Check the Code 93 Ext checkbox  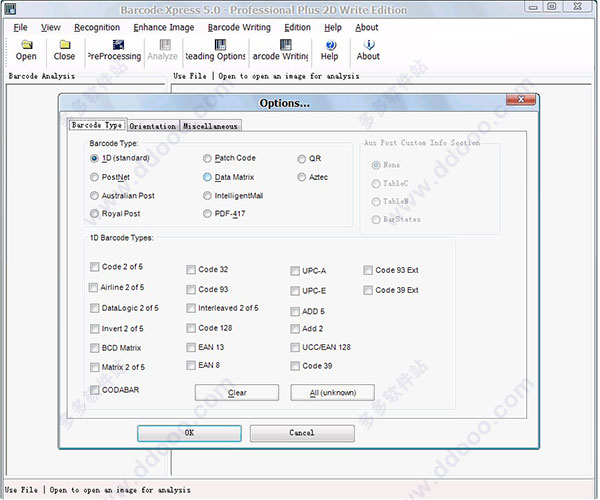click(368, 270)
